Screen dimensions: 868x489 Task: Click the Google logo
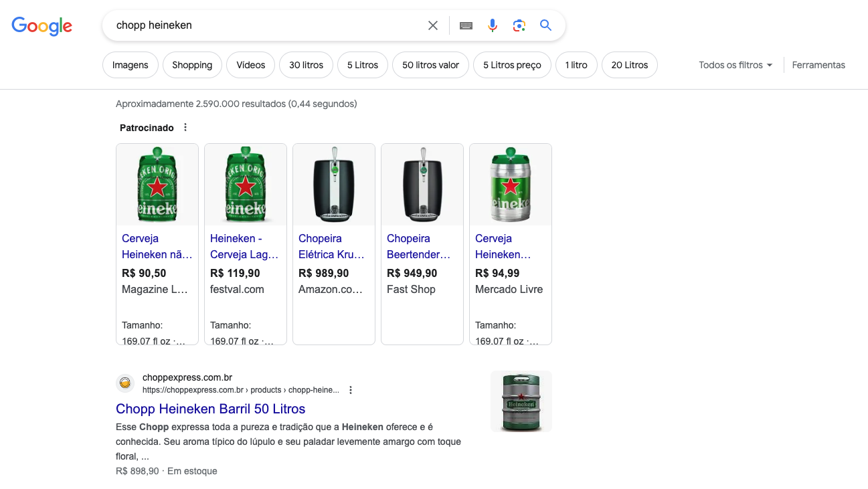point(41,25)
